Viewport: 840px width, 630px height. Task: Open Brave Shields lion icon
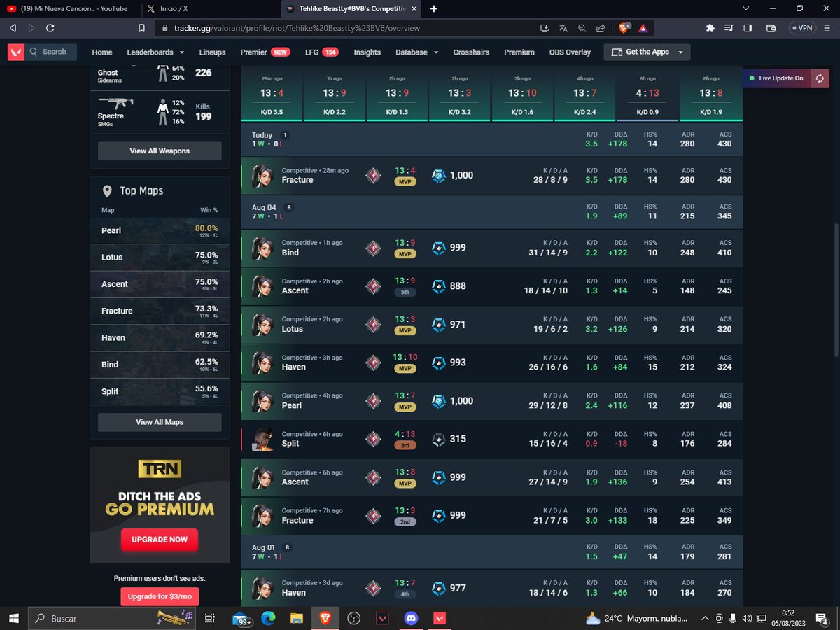(x=624, y=28)
